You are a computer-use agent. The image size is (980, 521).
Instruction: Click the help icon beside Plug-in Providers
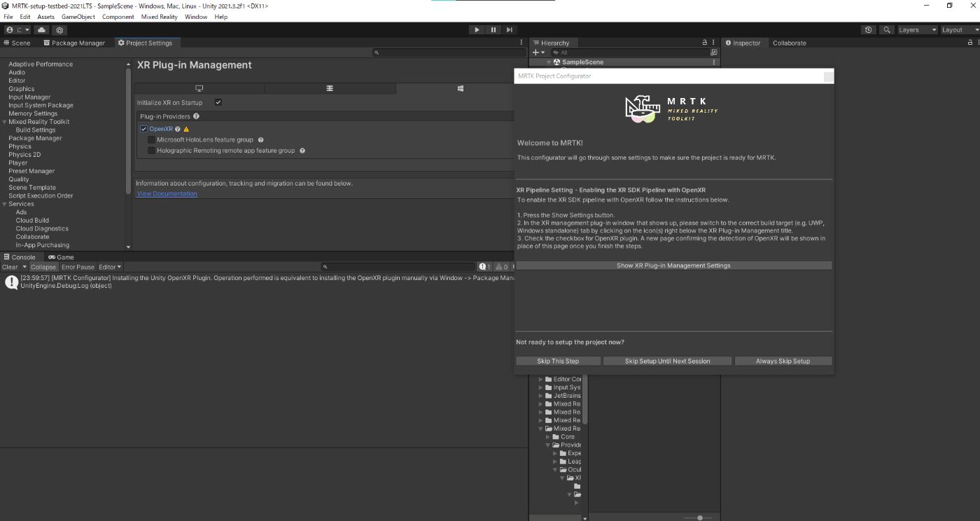pyautogui.click(x=196, y=116)
